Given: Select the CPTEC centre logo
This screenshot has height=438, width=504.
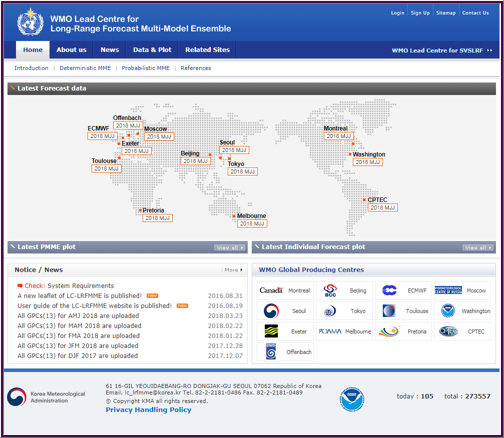Looking at the screenshot, I should pos(449,331).
